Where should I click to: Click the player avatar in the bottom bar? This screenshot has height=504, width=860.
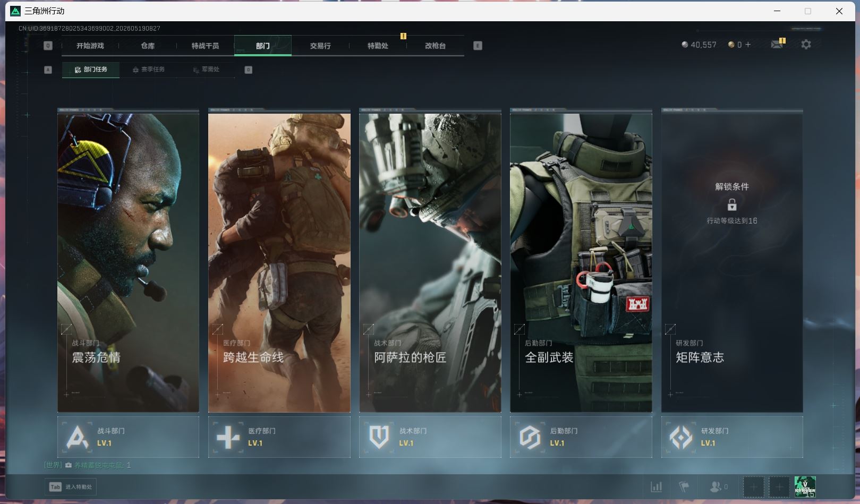805,486
